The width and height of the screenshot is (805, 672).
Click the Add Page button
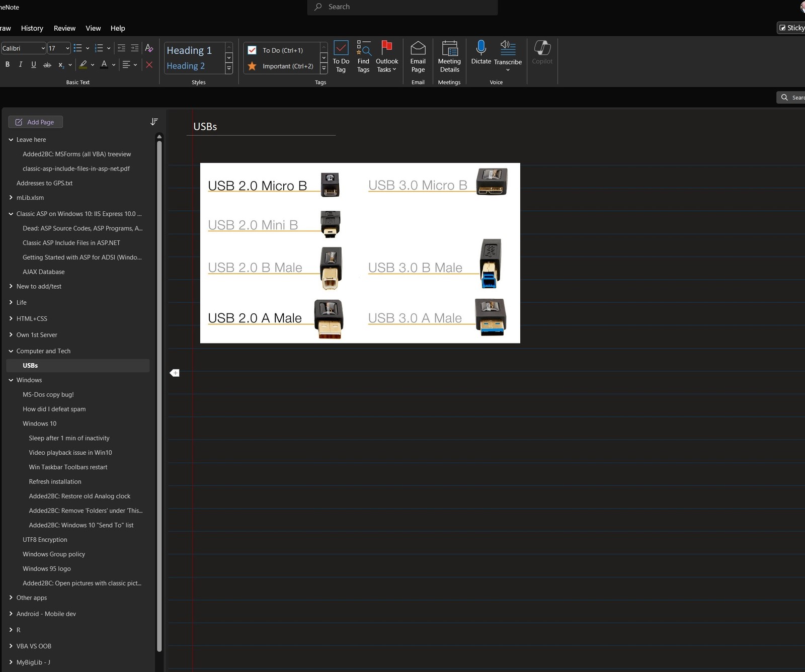(x=35, y=122)
